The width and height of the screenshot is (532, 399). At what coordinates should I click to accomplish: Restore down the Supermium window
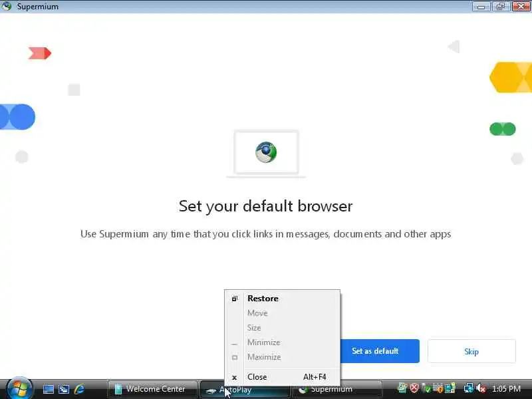click(x=501, y=6)
